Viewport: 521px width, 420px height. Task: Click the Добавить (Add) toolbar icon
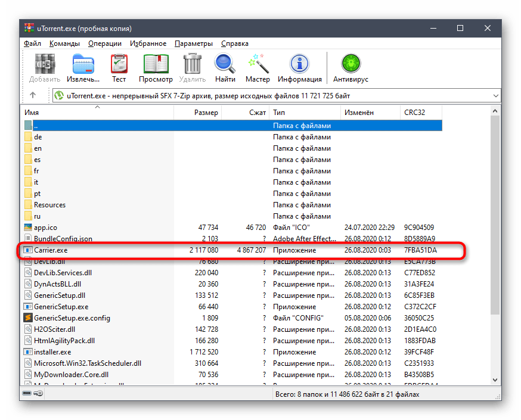point(45,64)
